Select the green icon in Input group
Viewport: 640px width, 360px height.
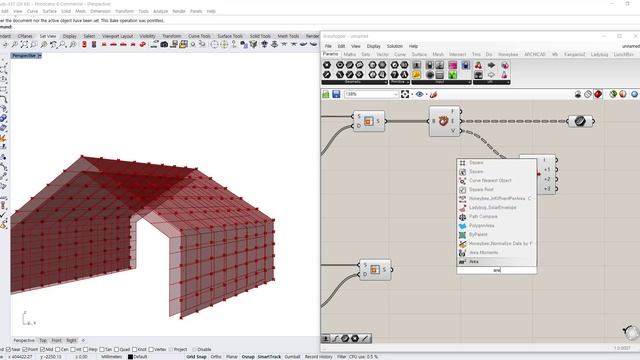click(x=453, y=75)
